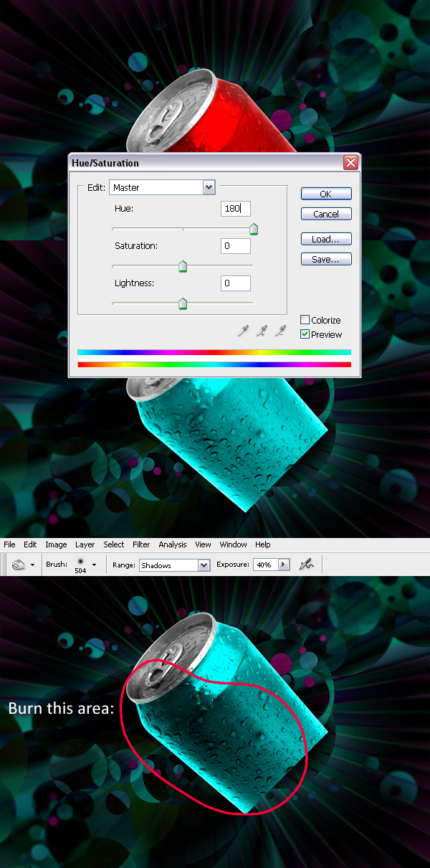
Task: Select the Add to Sample eyedropper
Action: (x=262, y=331)
